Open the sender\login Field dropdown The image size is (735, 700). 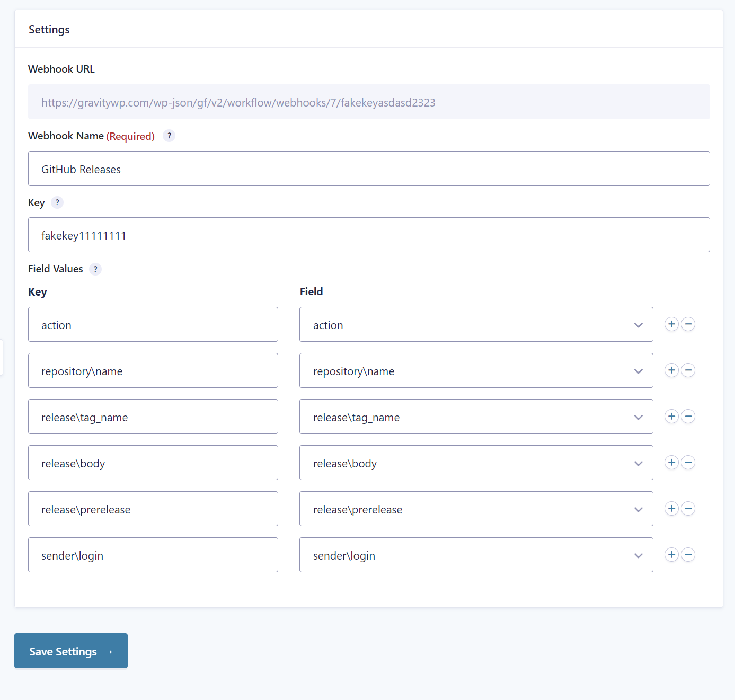coord(476,555)
